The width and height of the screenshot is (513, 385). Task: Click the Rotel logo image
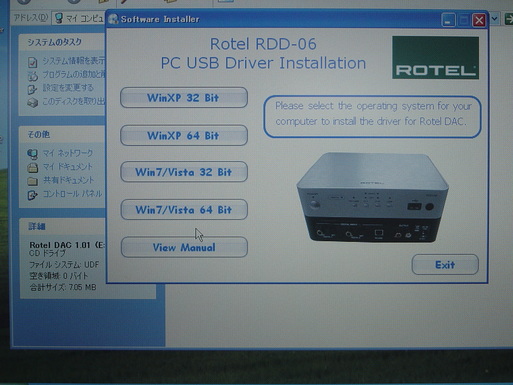(435, 57)
